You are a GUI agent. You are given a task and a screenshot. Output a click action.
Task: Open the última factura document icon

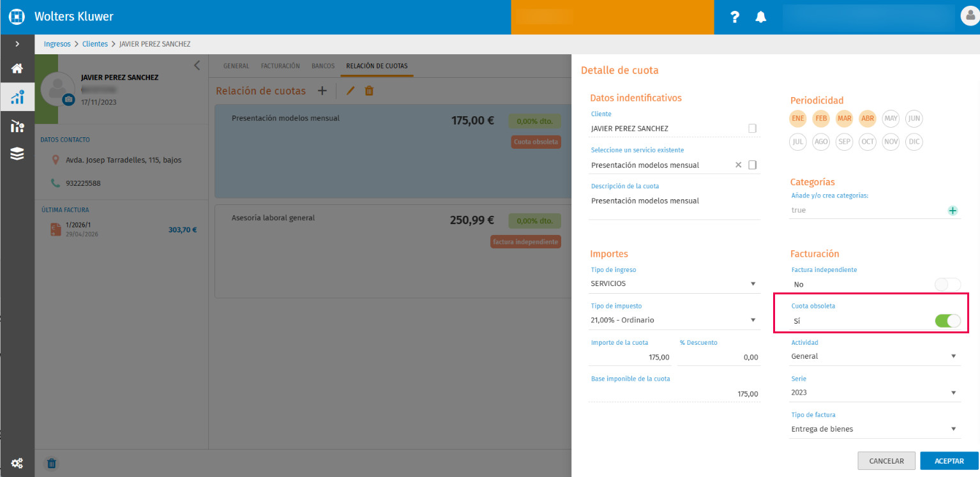pos(56,230)
